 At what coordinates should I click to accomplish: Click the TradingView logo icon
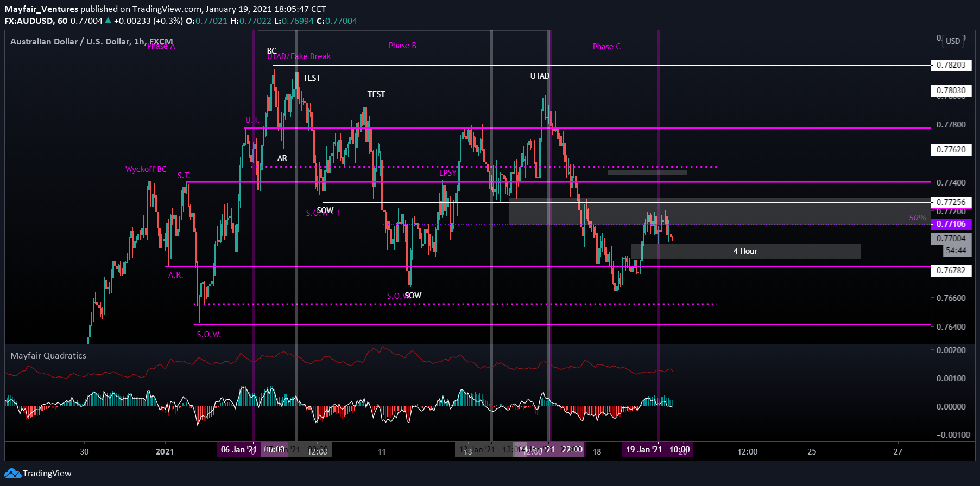coord(12,474)
